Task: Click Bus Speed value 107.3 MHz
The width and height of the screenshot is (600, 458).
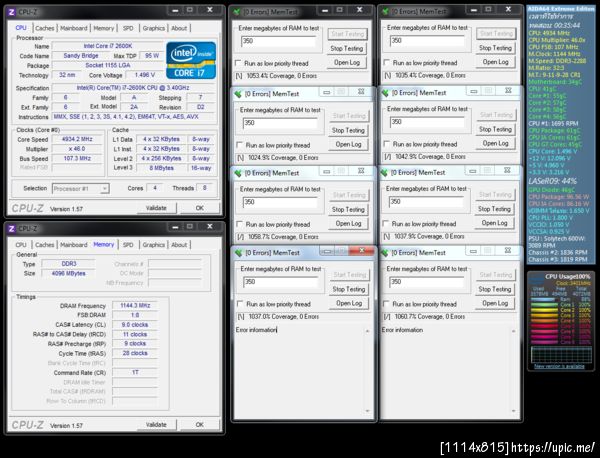Action: 77,158
